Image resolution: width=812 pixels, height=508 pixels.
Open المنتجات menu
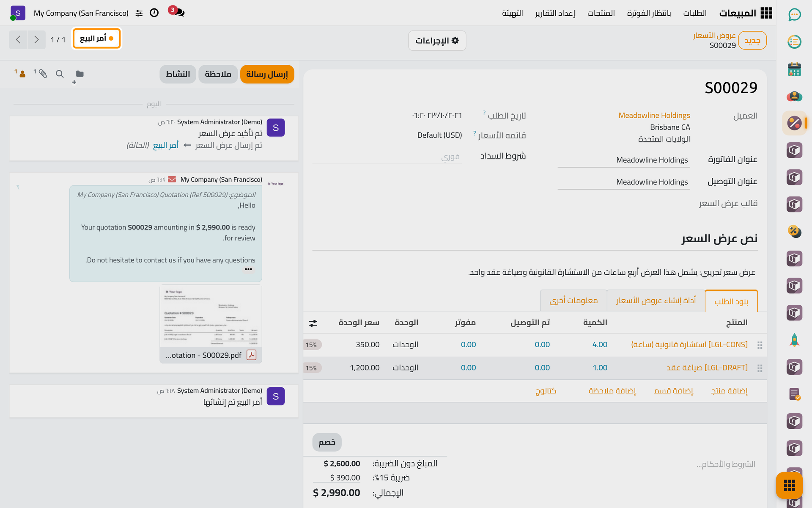[601, 13]
